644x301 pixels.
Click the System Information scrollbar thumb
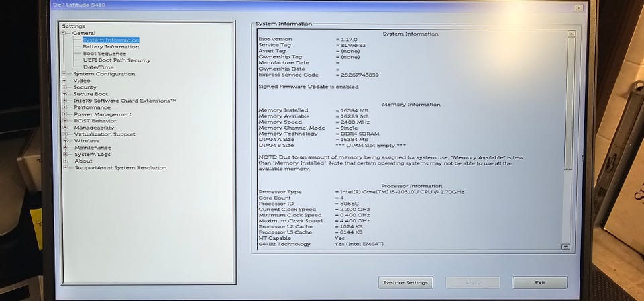pyautogui.click(x=568, y=103)
